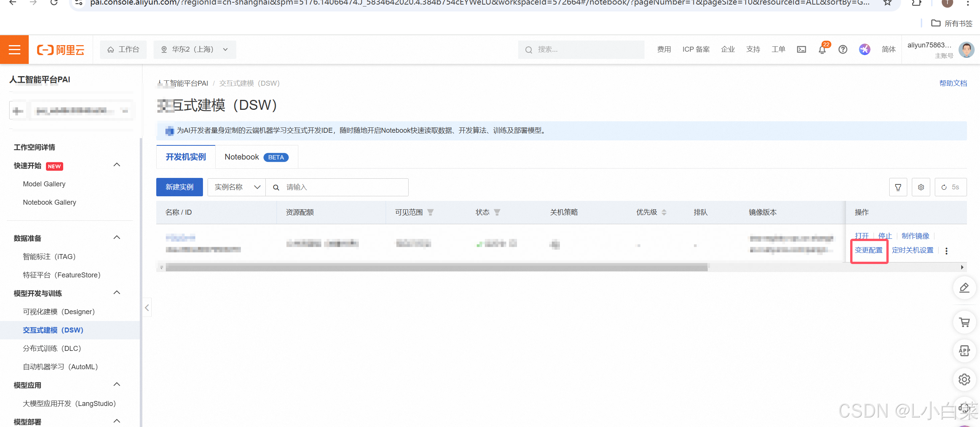Open the 实例名称 search type dropdown
This screenshot has height=427, width=980.
236,187
